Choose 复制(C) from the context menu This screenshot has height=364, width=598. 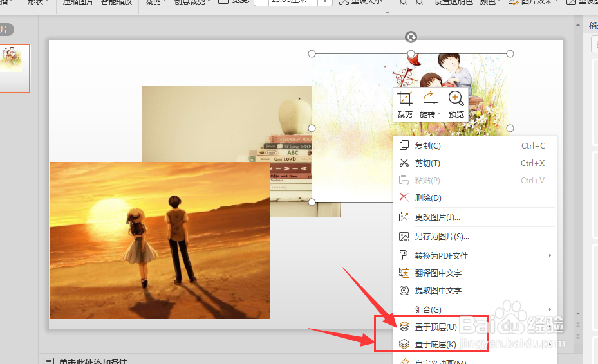pyautogui.click(x=475, y=145)
